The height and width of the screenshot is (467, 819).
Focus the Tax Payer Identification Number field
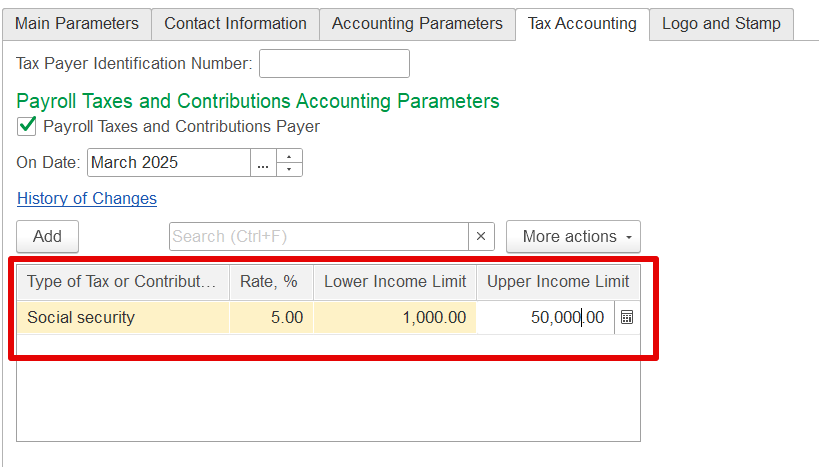coord(334,63)
